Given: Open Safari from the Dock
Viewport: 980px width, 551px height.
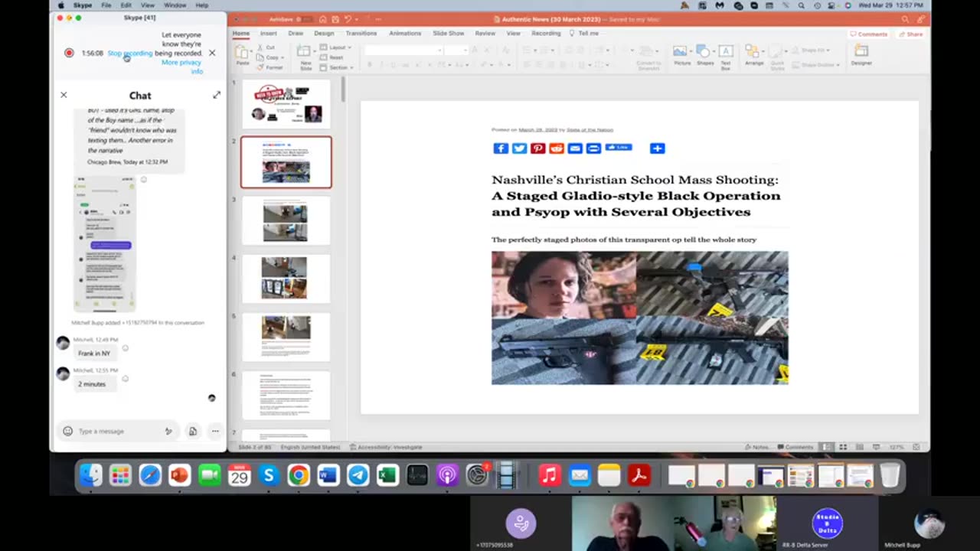Looking at the screenshot, I should (150, 476).
